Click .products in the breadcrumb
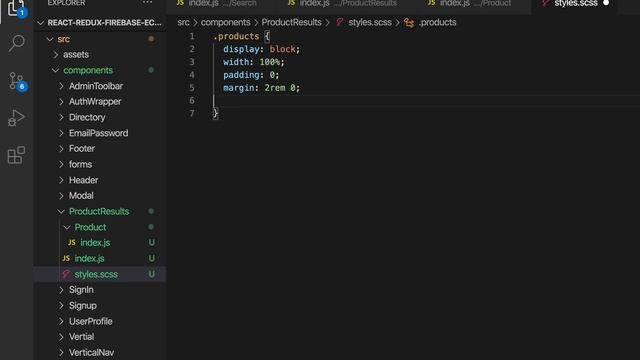640x360 pixels. coord(437,22)
